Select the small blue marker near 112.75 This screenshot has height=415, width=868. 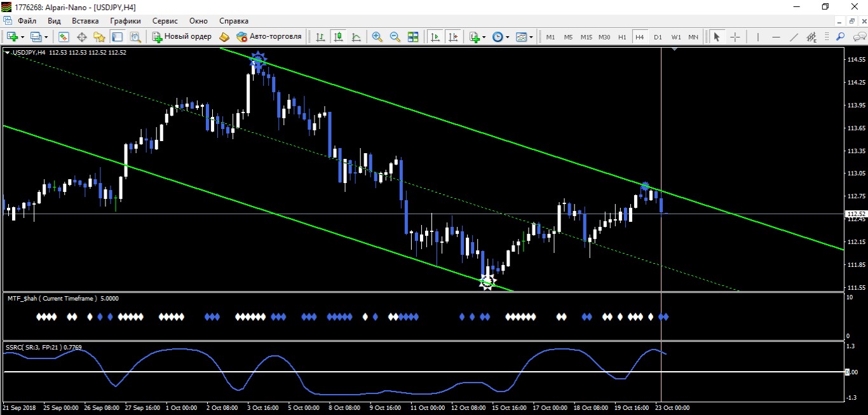(x=645, y=187)
